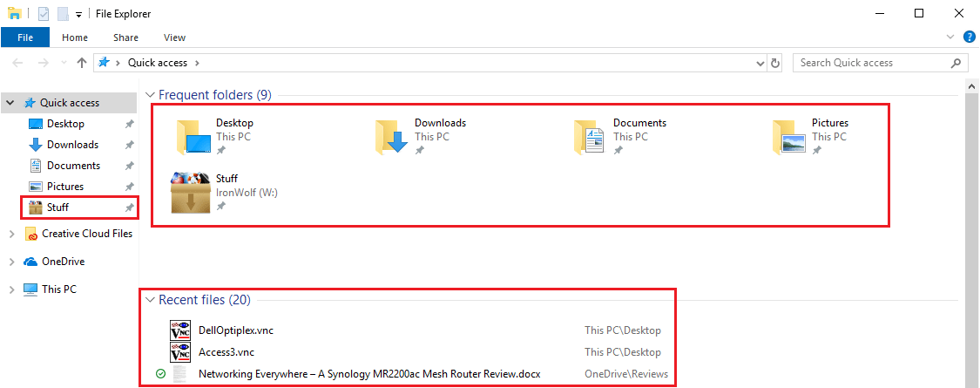Click the pin icon next to Stuff in sidebar

click(x=130, y=208)
